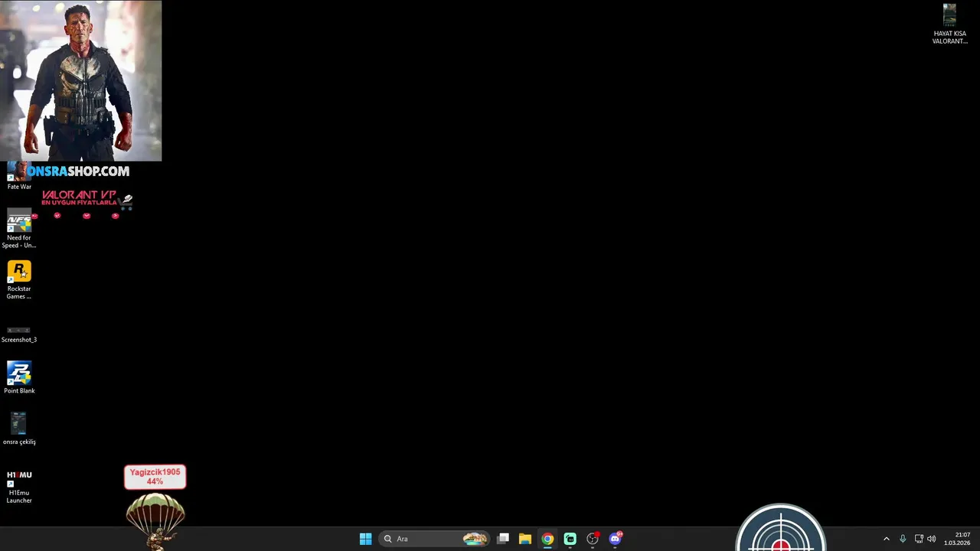Viewport: 980px width, 551px height.
Task: Click the parachute soldier overlay
Action: 155,520
